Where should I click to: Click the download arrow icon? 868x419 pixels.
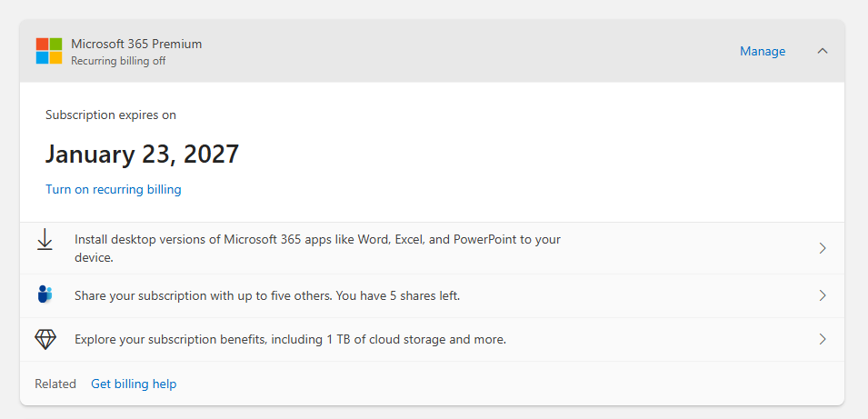pos(45,240)
